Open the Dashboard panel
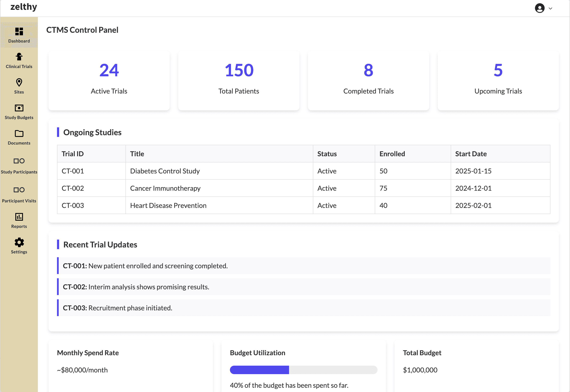 click(x=19, y=35)
